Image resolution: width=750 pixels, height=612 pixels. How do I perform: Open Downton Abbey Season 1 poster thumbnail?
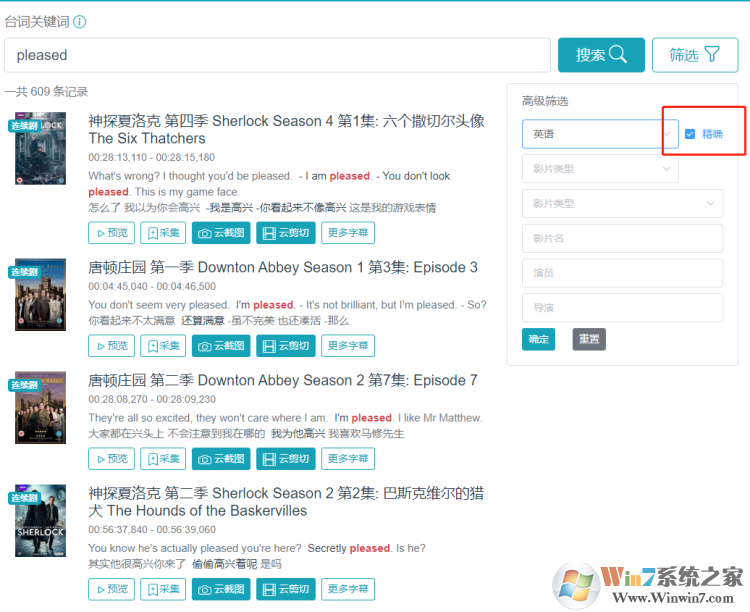click(x=41, y=295)
